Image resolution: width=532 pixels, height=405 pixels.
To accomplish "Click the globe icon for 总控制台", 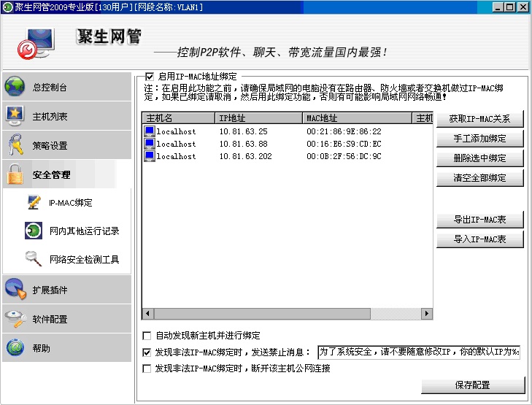I will (15, 87).
